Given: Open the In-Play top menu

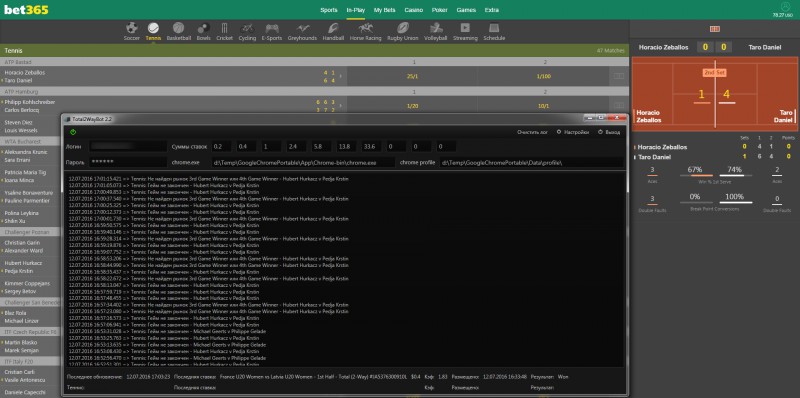Looking at the screenshot, I should (356, 10).
